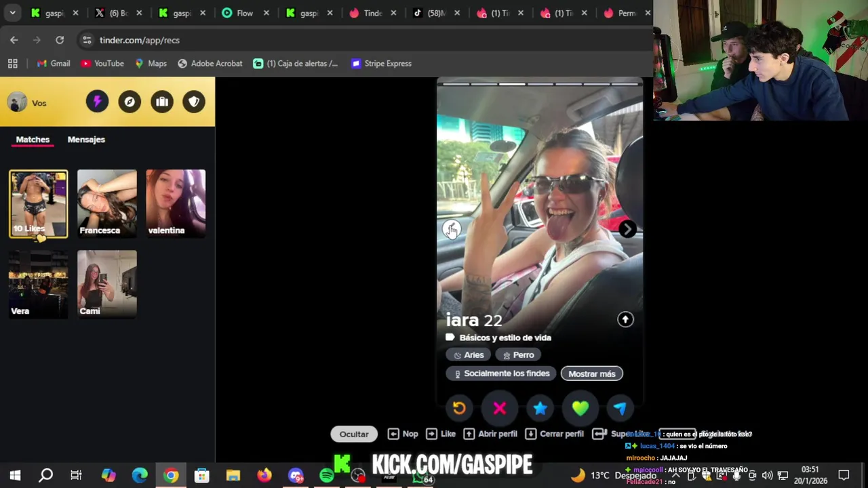Open the notifications center icon
Viewport: 868px width, 488px height.
point(844,475)
